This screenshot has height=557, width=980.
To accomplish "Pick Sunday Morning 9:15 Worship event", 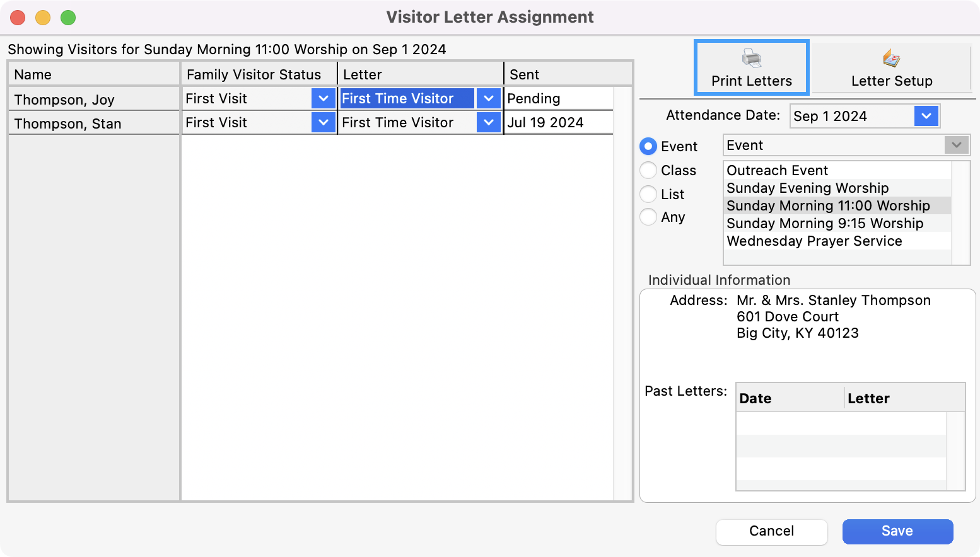I will click(x=824, y=223).
